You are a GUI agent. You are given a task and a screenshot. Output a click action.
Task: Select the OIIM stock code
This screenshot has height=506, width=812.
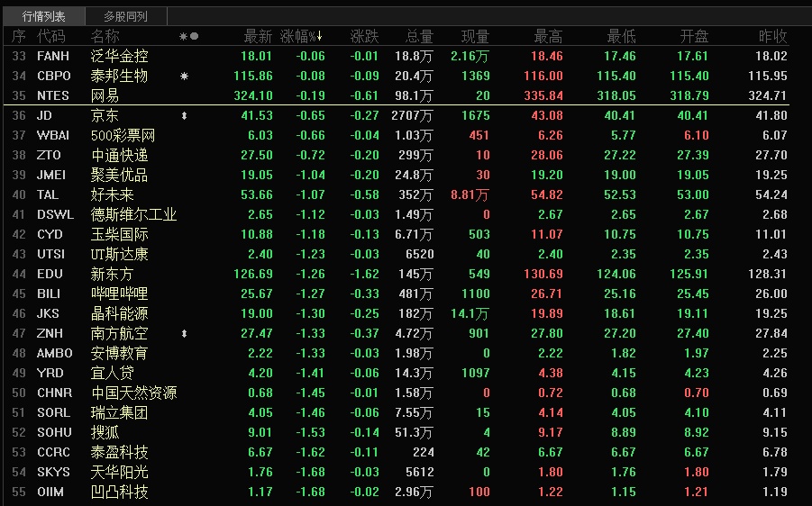click(50, 492)
